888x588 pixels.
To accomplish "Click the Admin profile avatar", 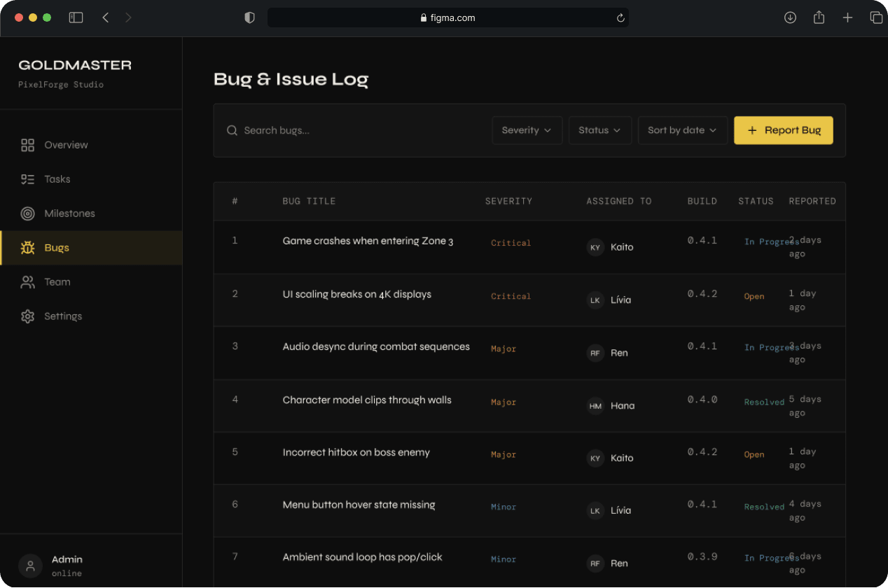I will click(x=30, y=566).
